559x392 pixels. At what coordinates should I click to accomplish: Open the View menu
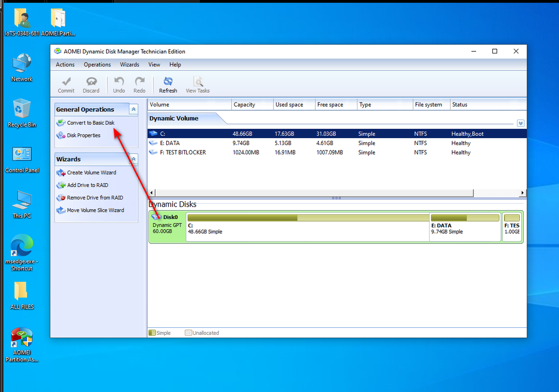[154, 65]
